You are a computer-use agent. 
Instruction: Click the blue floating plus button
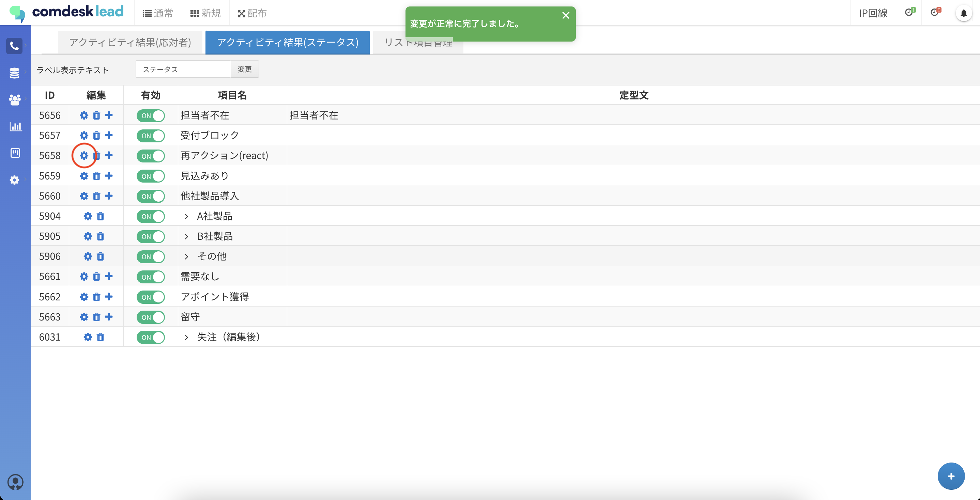[951, 476]
